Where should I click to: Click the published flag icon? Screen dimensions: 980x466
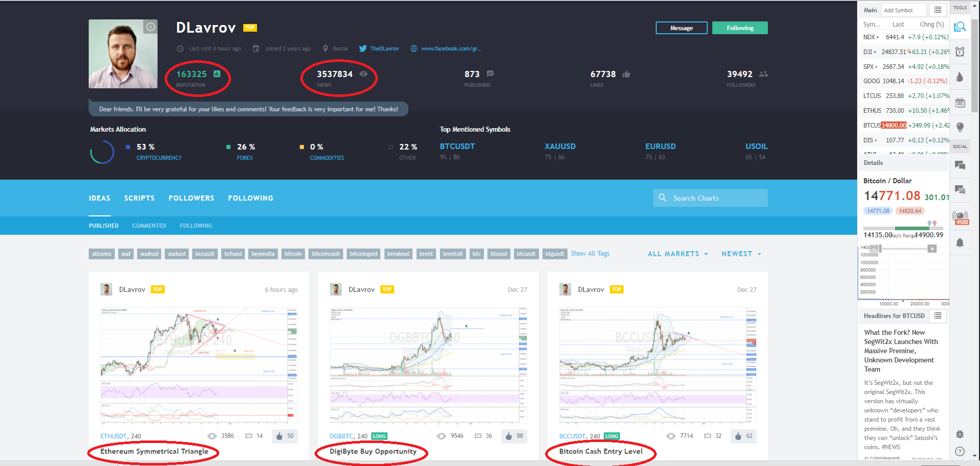(490, 74)
